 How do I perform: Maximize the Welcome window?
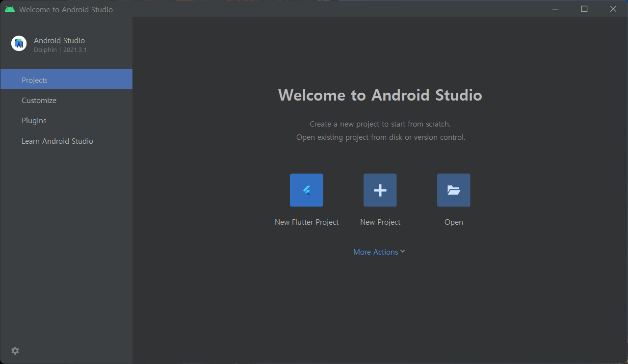[x=584, y=9]
